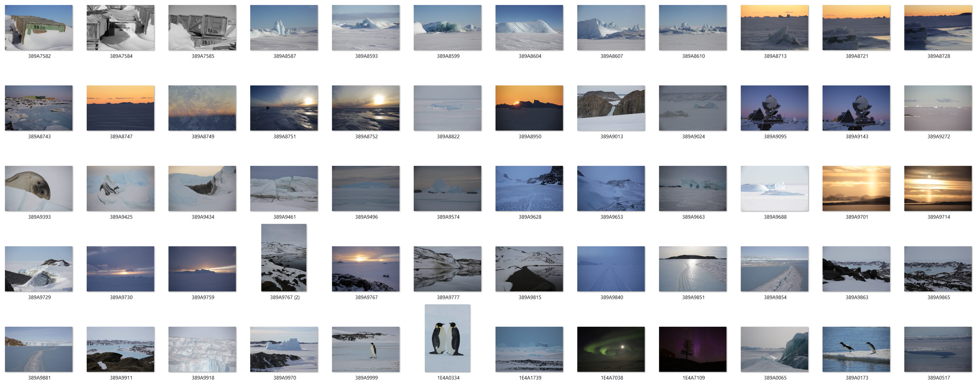Screen dimensions: 980x384
Task: Select bright white iceberg photo 389A9688
Action: [775, 188]
